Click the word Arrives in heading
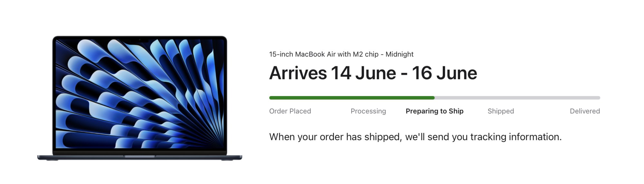644x184 pixels. pyautogui.click(x=298, y=73)
